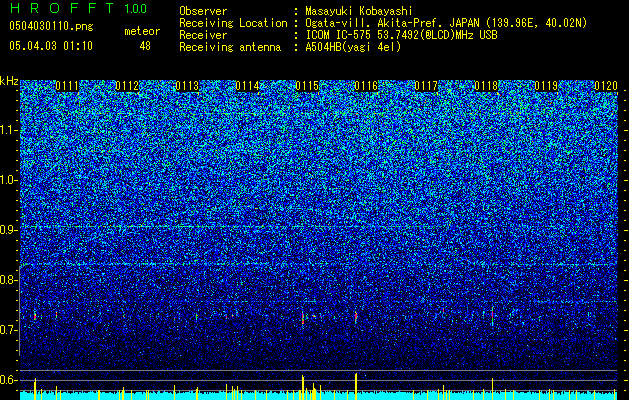This screenshot has width=629, height=400.
Task: Click the 0.6 kHz axis label
Action: pos(9,380)
